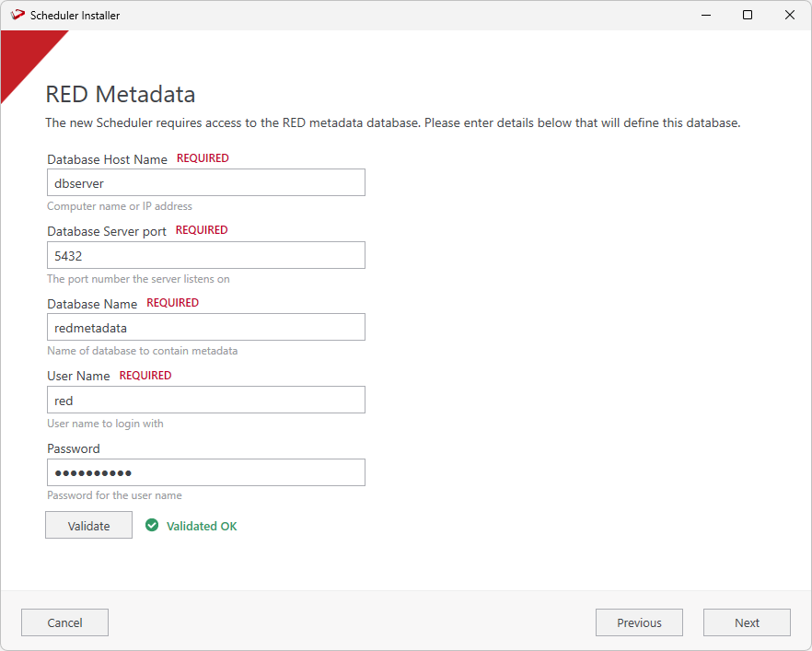Focus the Database Host Name field

click(x=206, y=183)
